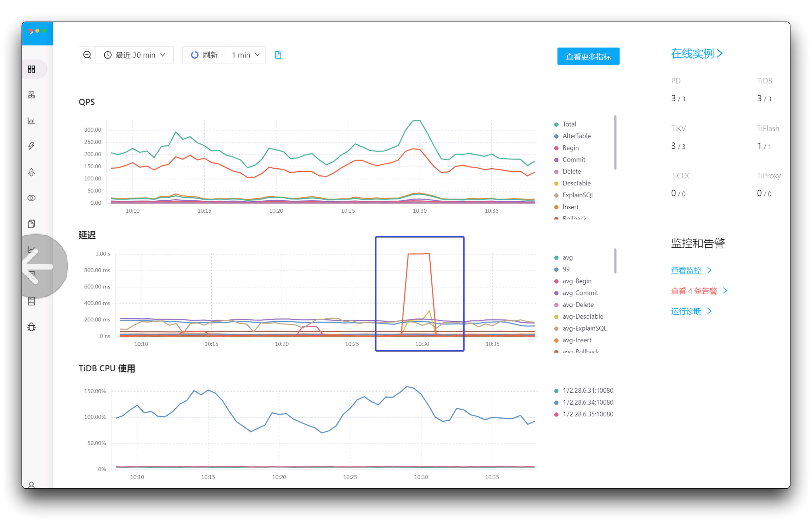This screenshot has height=521, width=812.
Task: Open the lightning bolt sidebar icon
Action: point(31,146)
